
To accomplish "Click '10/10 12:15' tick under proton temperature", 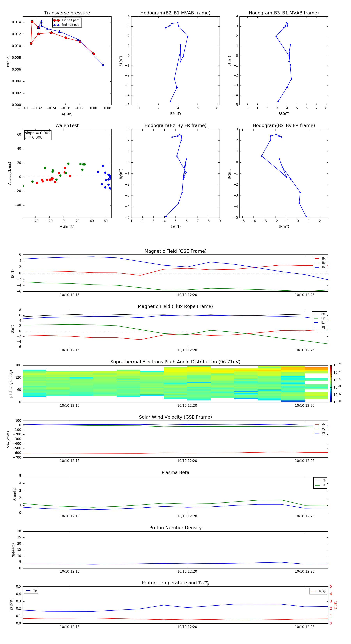I will point(70,627).
